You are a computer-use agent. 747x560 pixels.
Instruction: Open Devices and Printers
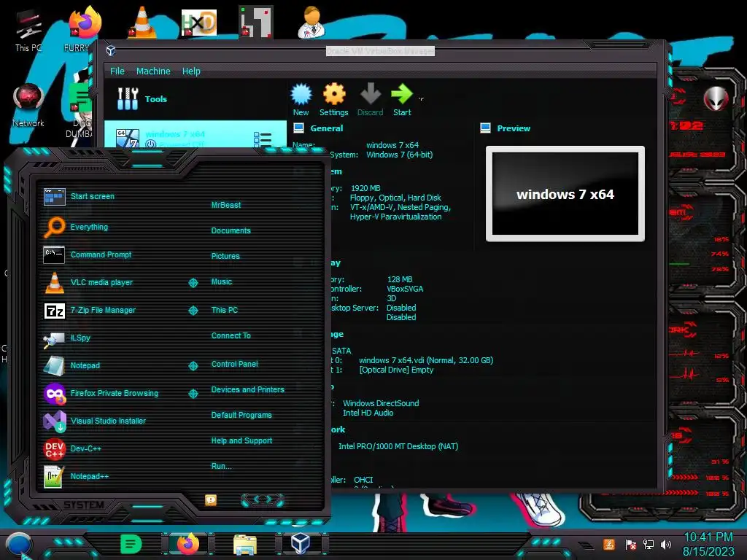click(247, 389)
